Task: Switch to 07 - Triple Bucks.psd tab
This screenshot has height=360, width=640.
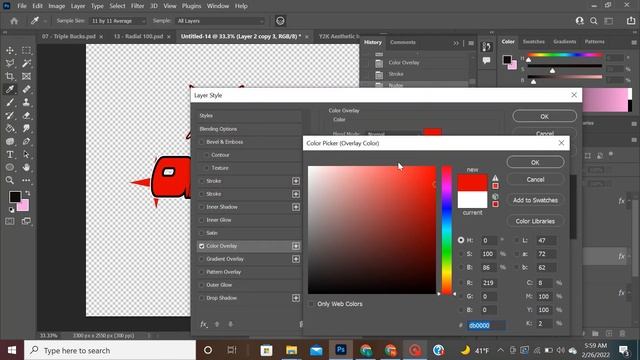Action: point(69,36)
